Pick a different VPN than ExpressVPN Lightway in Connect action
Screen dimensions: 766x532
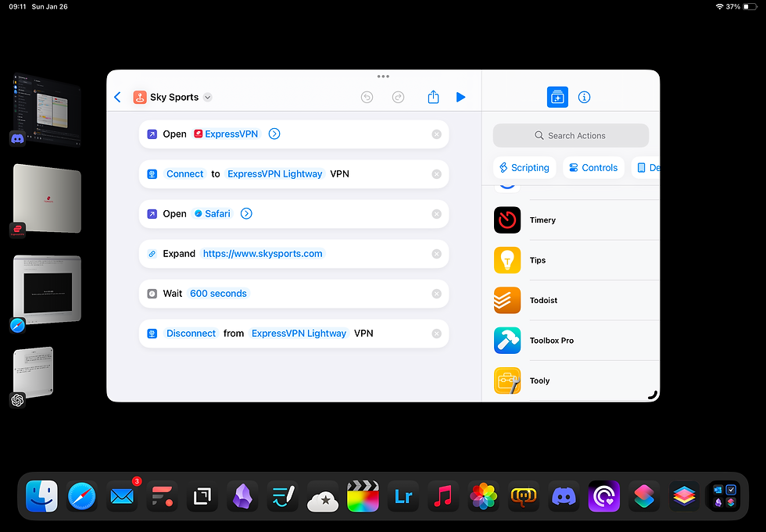tap(274, 173)
